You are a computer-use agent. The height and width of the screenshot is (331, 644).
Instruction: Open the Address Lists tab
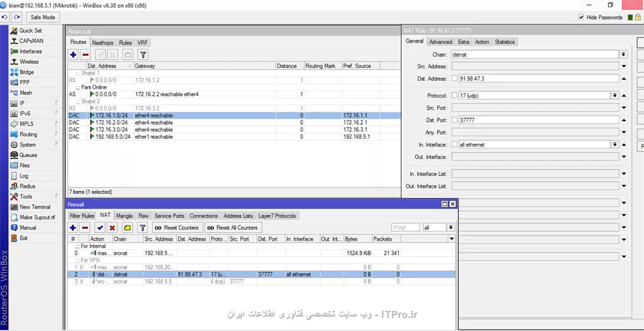(x=238, y=215)
